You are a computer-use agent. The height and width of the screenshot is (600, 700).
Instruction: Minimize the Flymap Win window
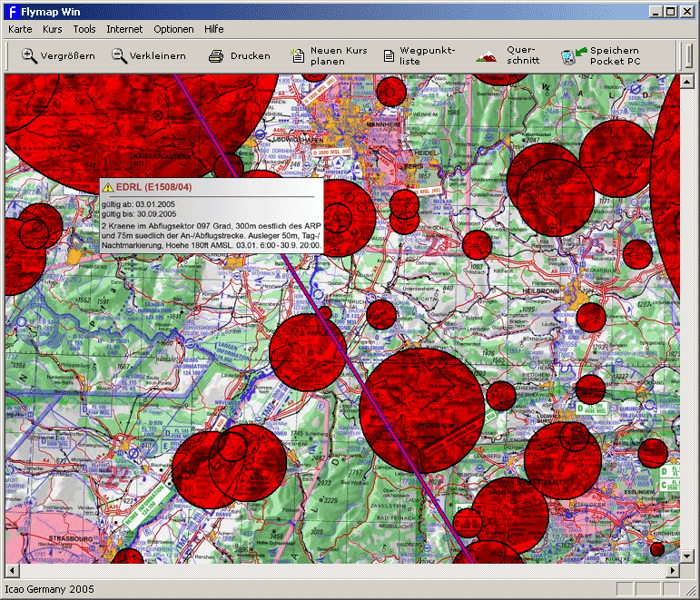655,12
